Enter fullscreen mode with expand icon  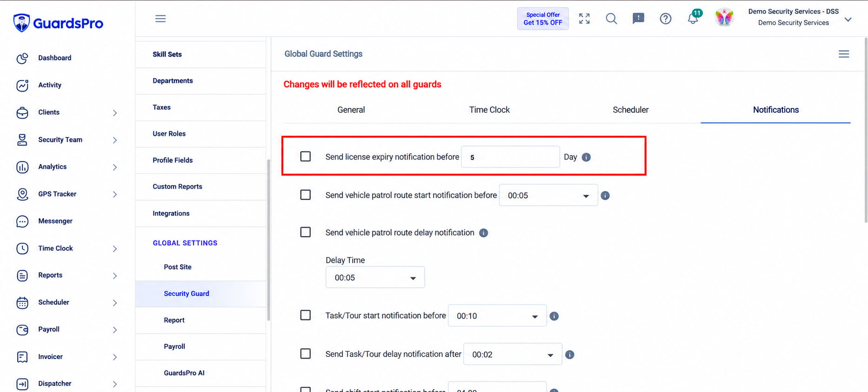tap(584, 19)
